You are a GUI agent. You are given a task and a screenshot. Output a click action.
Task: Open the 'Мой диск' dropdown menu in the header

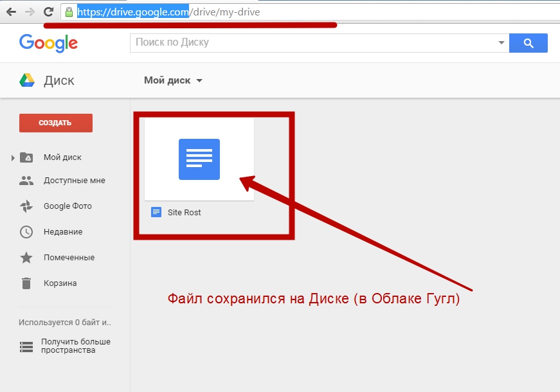(x=173, y=80)
